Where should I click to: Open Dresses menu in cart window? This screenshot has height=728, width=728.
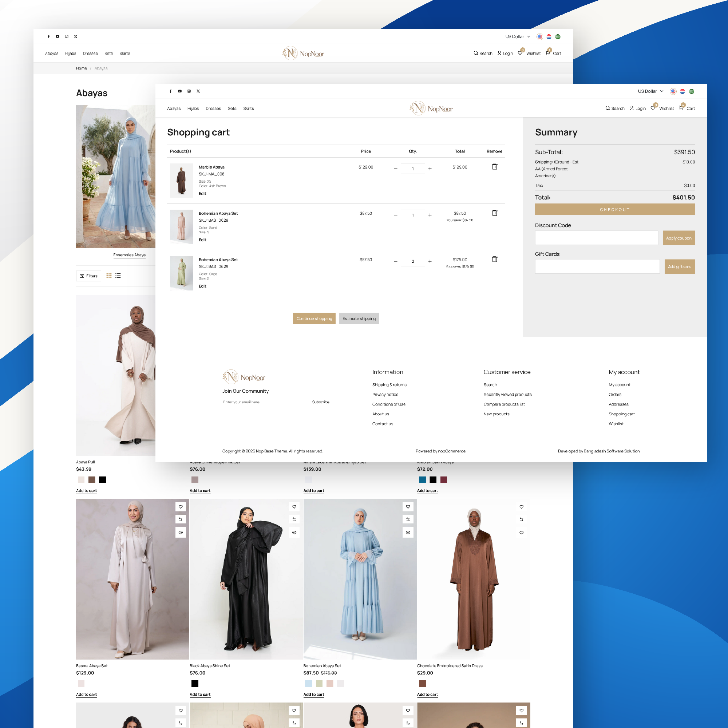pos(213,108)
